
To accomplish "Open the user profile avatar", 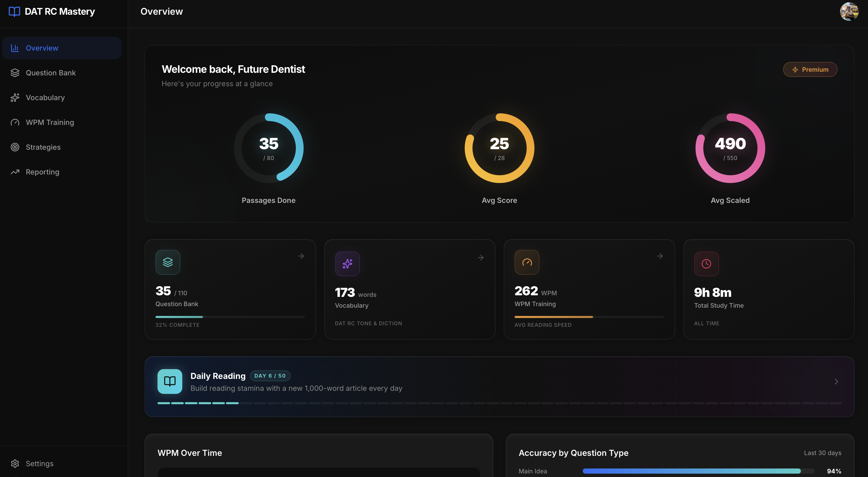I will [x=849, y=12].
